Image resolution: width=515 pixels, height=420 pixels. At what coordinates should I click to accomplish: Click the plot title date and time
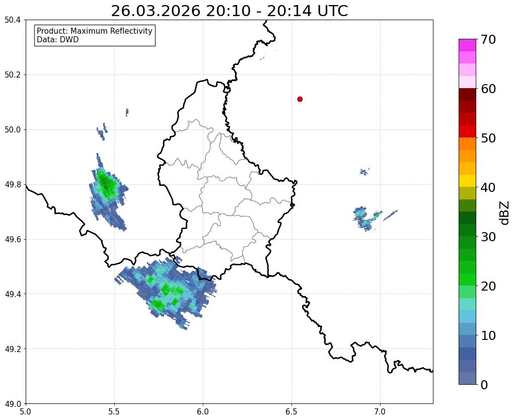point(229,11)
